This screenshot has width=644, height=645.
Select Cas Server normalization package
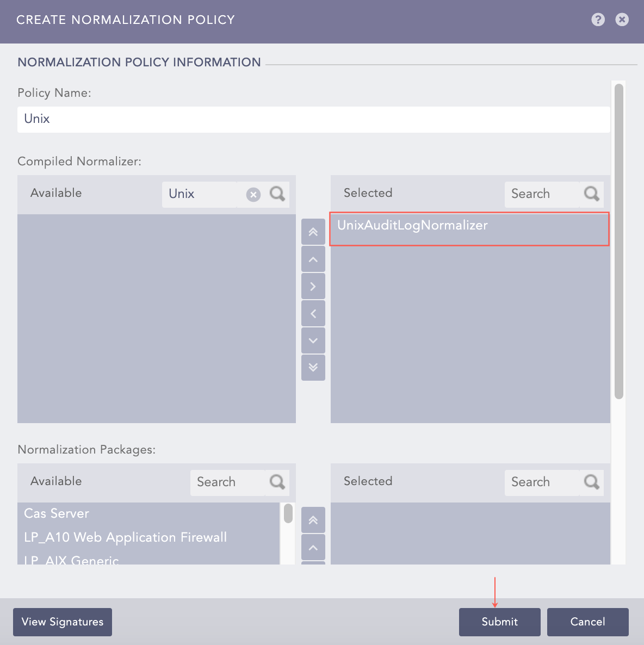tap(57, 513)
